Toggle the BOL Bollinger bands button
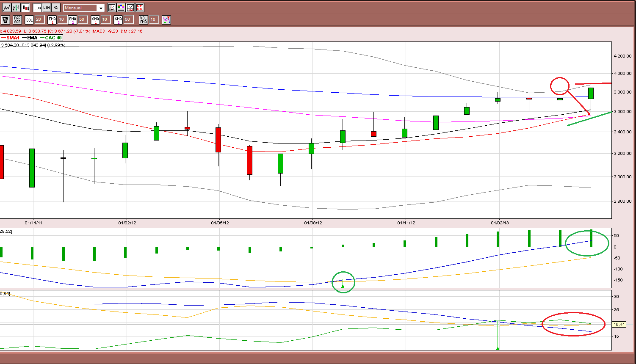 (29, 19)
